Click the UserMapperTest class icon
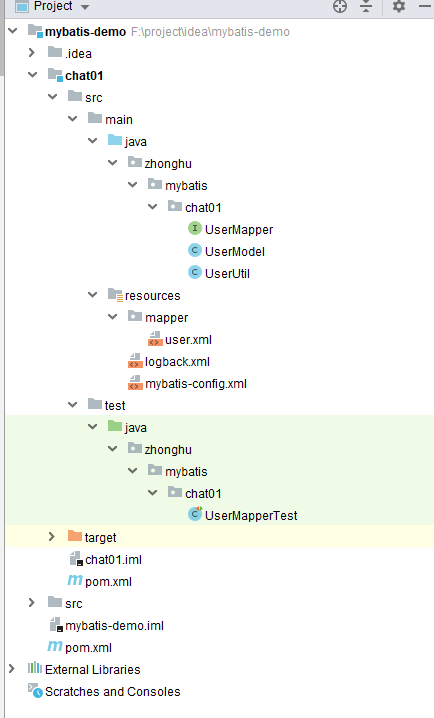 point(195,514)
